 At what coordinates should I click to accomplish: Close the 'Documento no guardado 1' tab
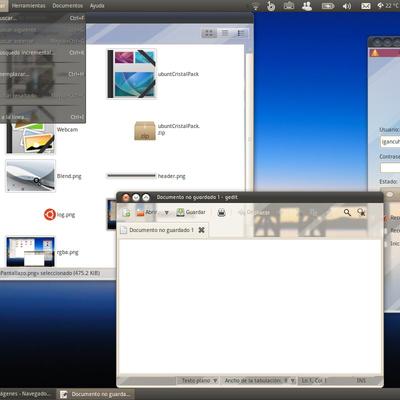[x=201, y=230]
